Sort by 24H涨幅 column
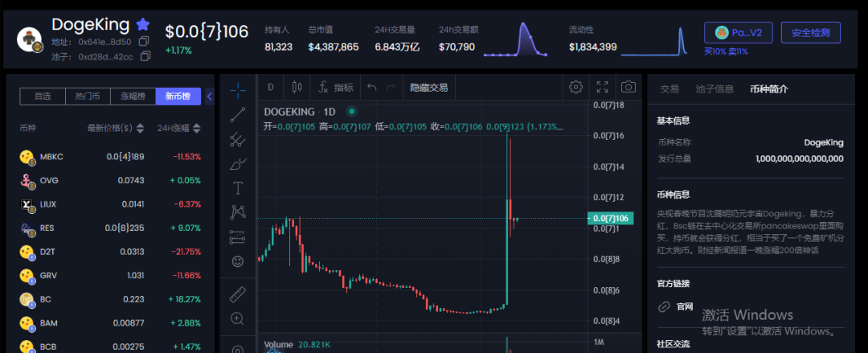 (178, 129)
